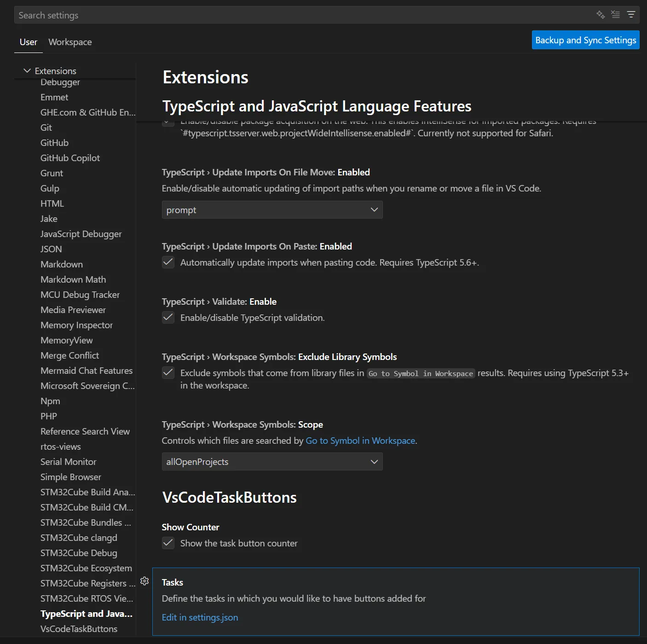Click the Go to Symbol in Workspace link
Viewport: 647px width, 644px height.
point(360,441)
